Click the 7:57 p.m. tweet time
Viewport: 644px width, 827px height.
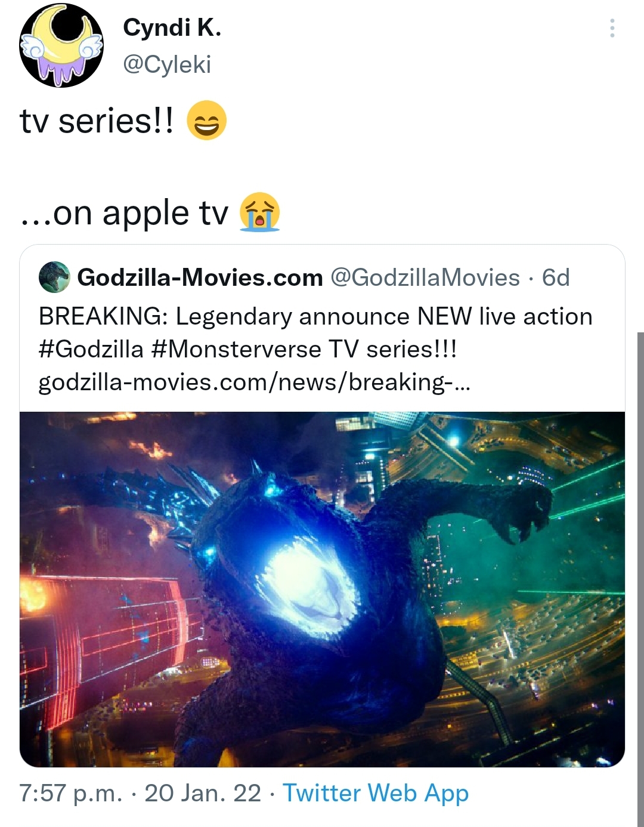[71, 794]
